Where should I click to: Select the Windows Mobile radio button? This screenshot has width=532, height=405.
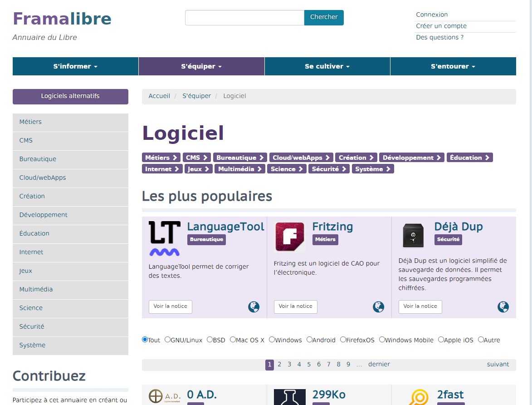tap(382, 340)
